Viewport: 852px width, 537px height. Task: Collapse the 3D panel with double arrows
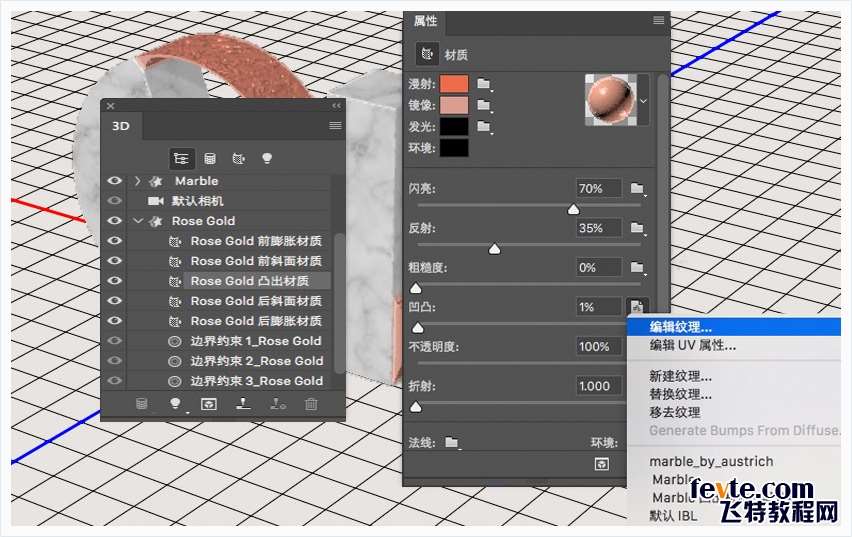tap(336, 105)
